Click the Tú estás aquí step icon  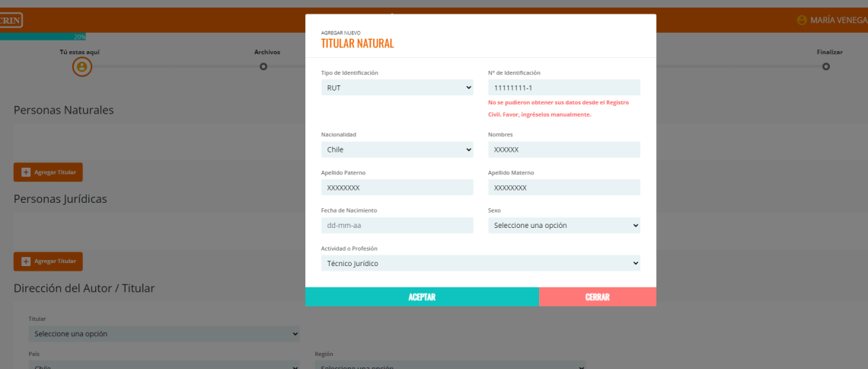(82, 67)
